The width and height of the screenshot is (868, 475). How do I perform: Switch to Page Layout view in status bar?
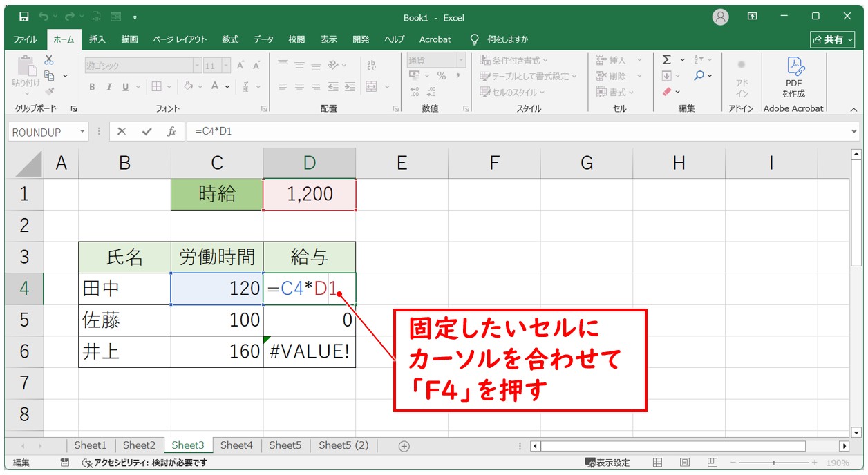point(684,463)
